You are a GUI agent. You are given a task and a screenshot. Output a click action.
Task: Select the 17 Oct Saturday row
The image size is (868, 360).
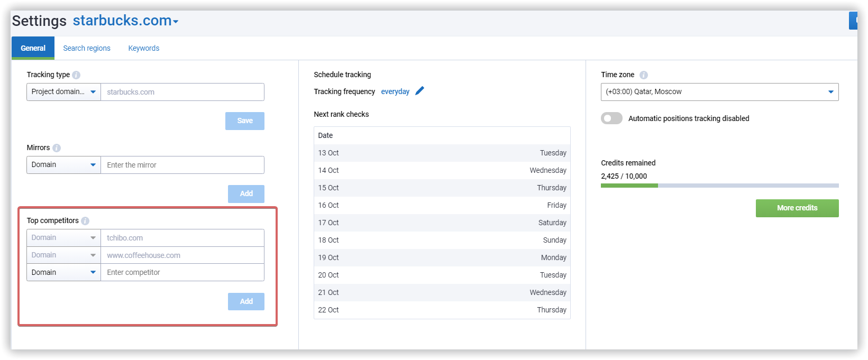tap(442, 223)
